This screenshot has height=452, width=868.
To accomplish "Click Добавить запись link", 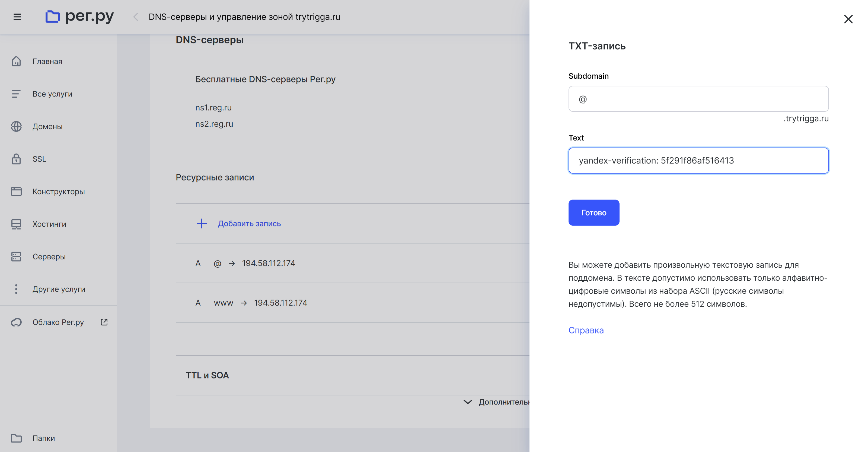I will (x=249, y=223).
